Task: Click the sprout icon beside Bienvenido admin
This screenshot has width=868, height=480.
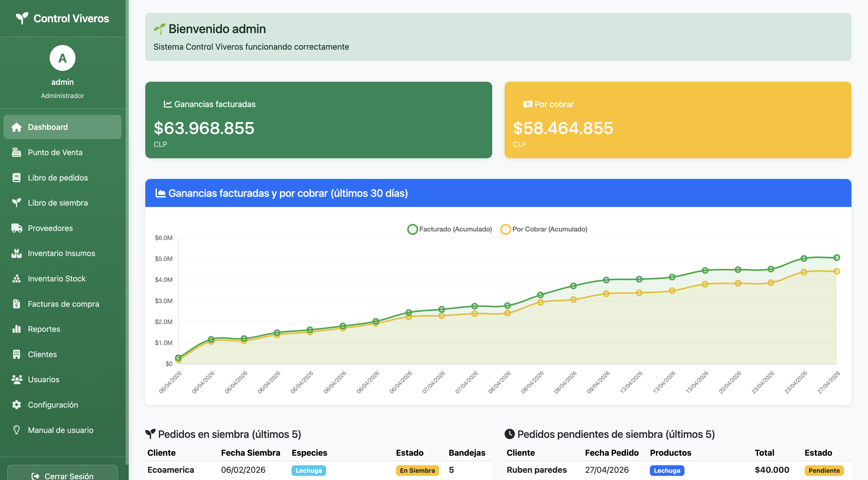Action: coord(160,29)
